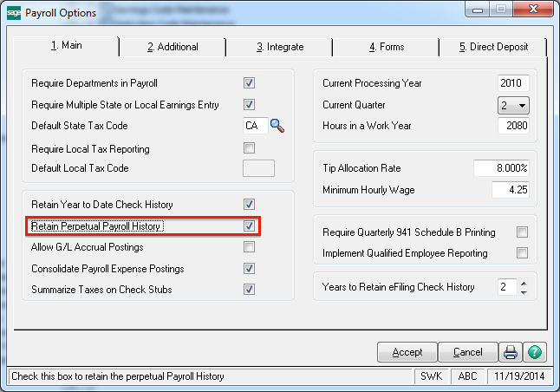Switch to the Additional tab
The height and width of the screenshot is (392, 560).
[173, 47]
